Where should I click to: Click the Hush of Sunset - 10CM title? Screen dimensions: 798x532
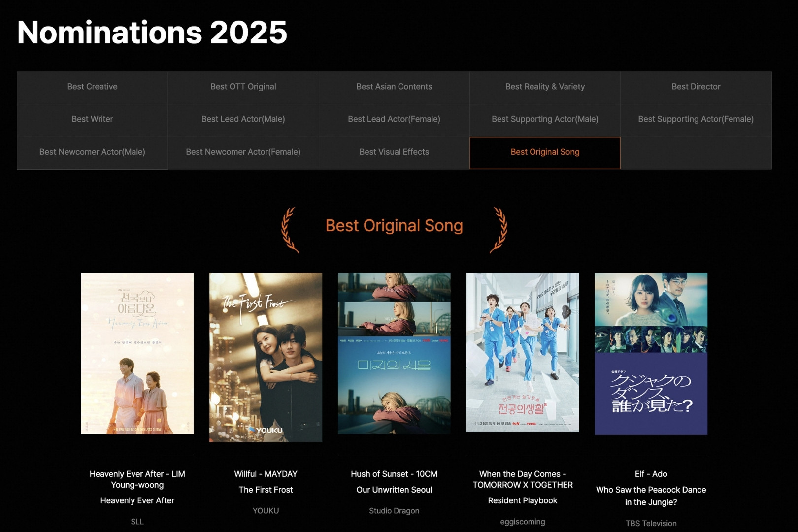(x=394, y=474)
